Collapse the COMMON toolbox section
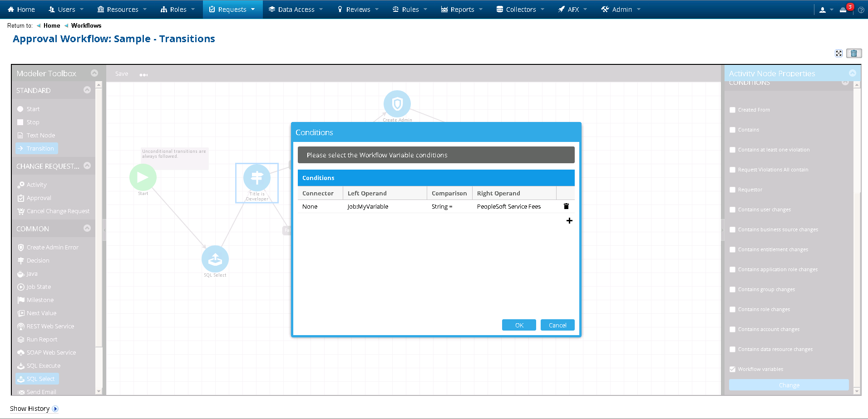 (87, 229)
